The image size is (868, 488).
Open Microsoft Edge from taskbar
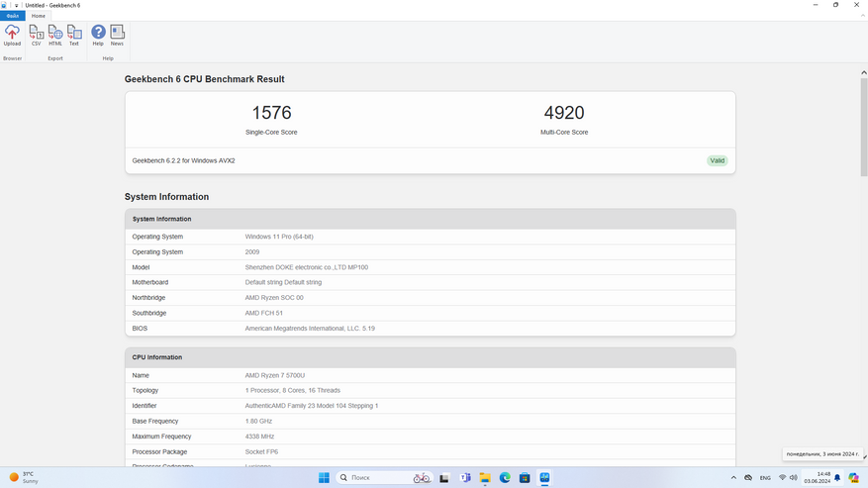coord(505,478)
